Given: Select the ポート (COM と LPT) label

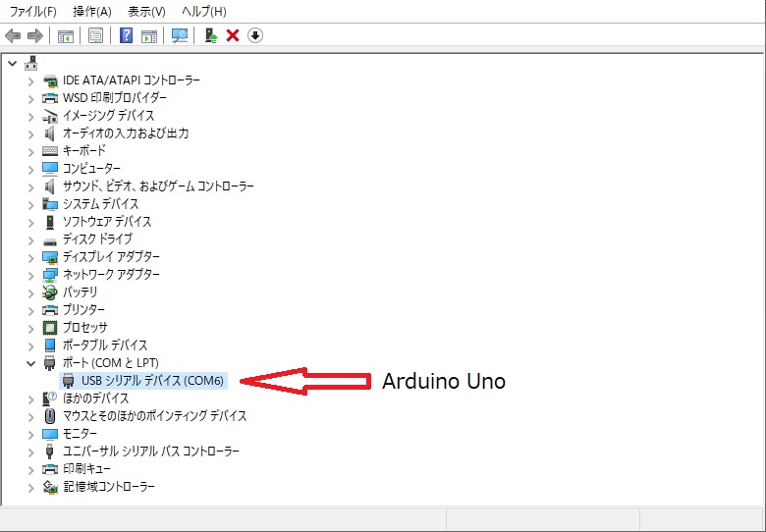Looking at the screenshot, I should click(x=111, y=363).
